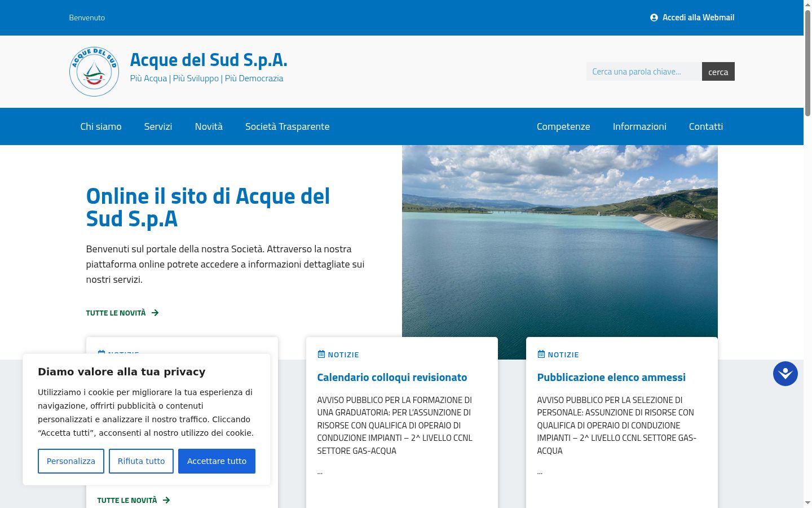Click the Acque del Sud circular logo
812x508 pixels.
[x=94, y=72]
